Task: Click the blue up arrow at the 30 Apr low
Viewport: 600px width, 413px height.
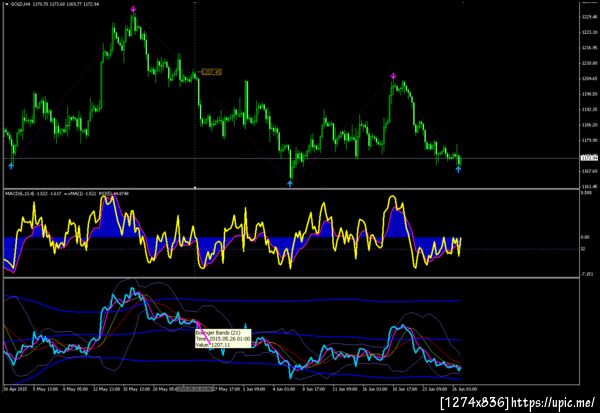Action: [x=11, y=166]
